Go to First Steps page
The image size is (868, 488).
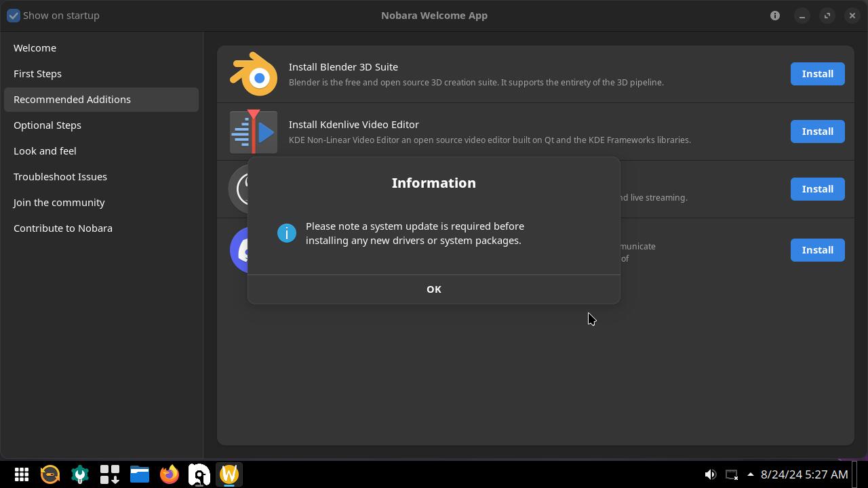point(101,74)
